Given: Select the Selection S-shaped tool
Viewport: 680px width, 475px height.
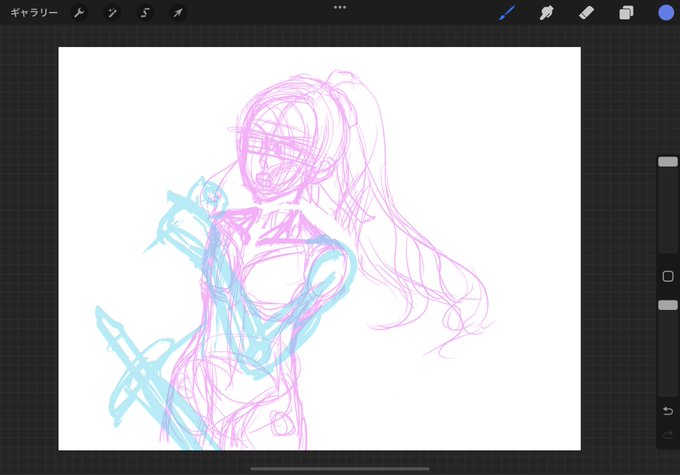Looking at the screenshot, I should (145, 13).
